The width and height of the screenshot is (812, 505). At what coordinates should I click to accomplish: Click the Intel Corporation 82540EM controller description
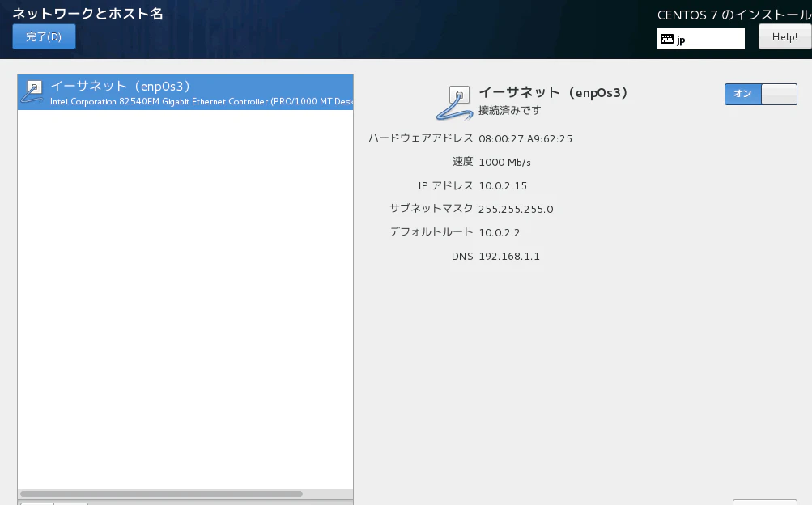point(202,101)
